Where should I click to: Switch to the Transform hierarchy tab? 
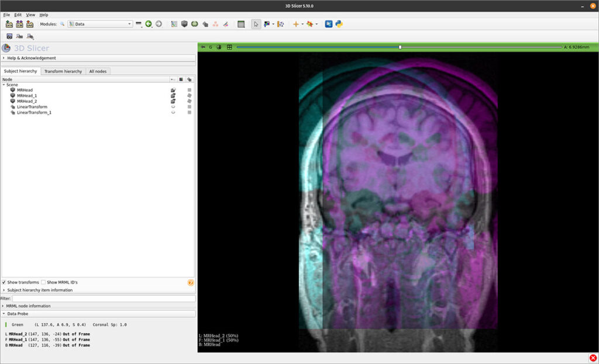(x=63, y=71)
